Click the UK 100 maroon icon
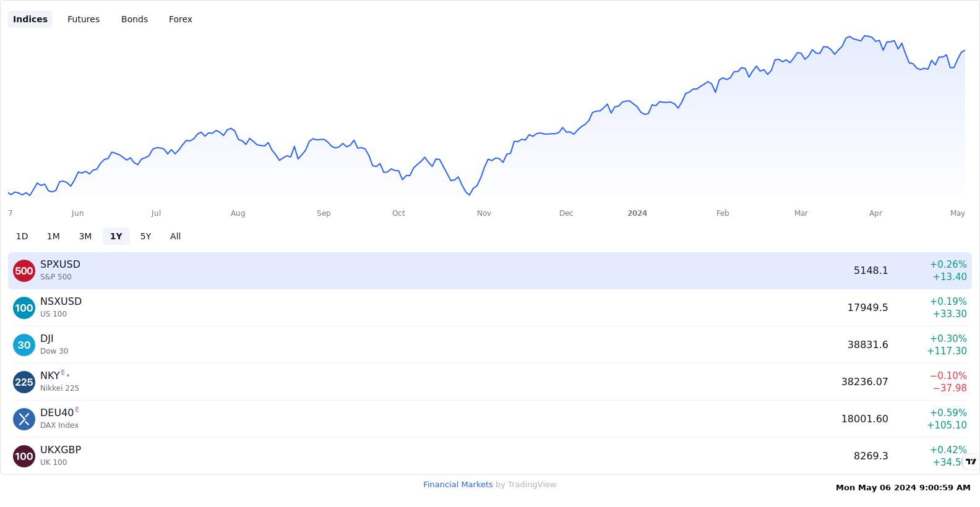980x507 pixels. [x=24, y=456]
